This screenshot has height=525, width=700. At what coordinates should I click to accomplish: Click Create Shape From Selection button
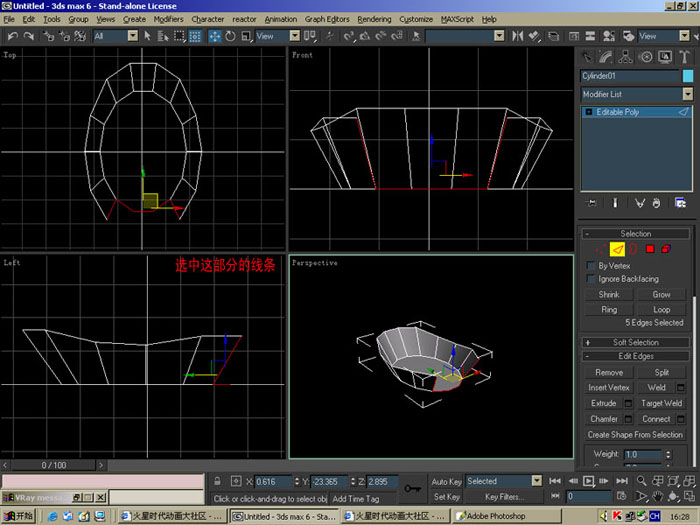(x=635, y=434)
